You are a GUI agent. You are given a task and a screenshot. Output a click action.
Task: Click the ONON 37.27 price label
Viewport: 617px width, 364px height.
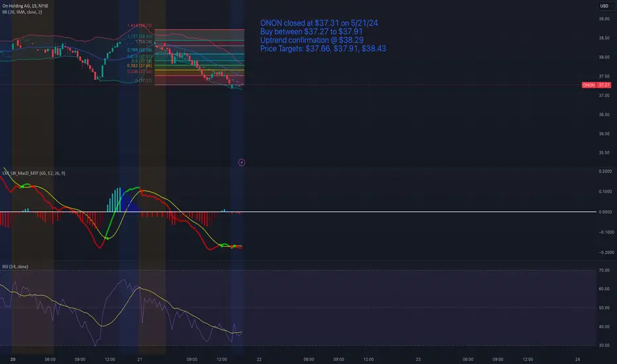(596, 85)
